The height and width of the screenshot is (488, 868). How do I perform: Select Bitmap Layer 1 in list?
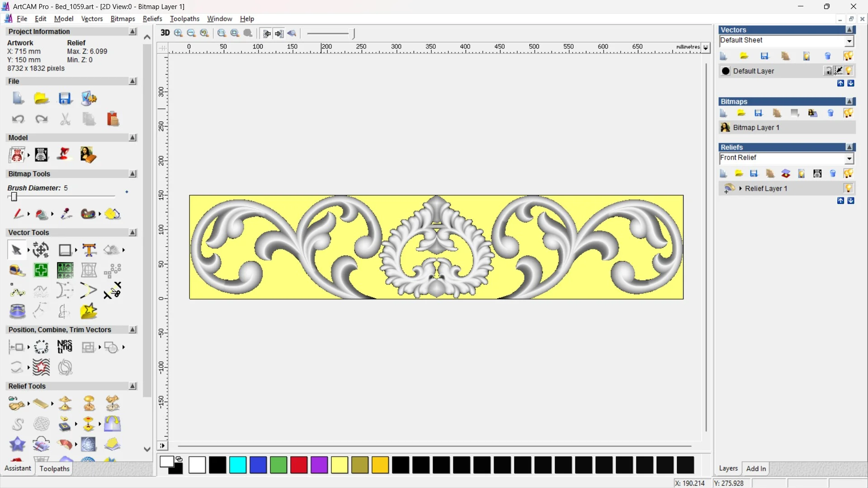(756, 127)
